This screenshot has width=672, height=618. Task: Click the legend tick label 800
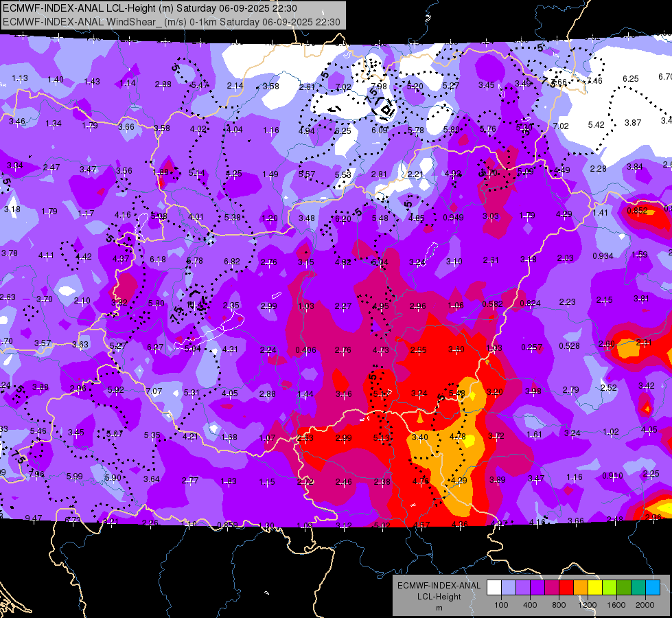pyautogui.click(x=559, y=605)
